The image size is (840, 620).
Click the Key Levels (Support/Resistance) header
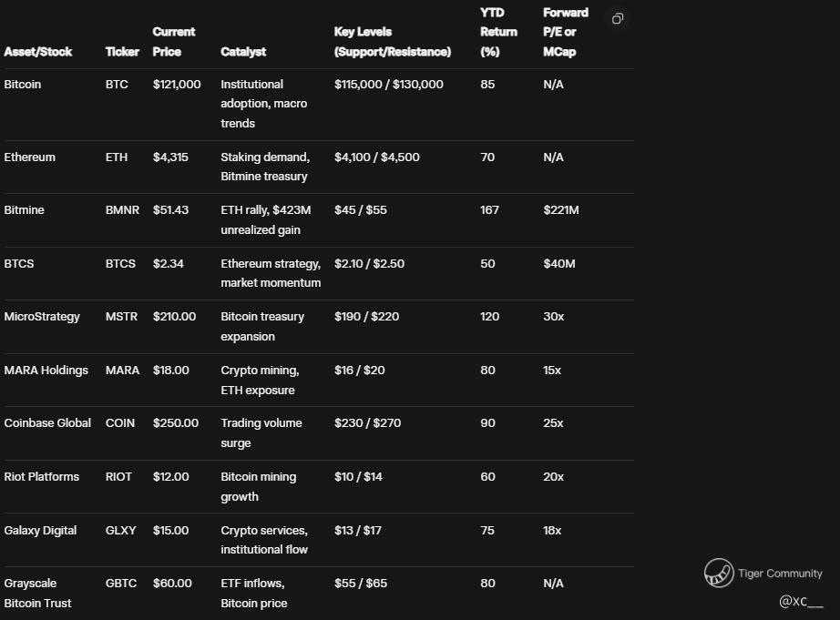(393, 42)
